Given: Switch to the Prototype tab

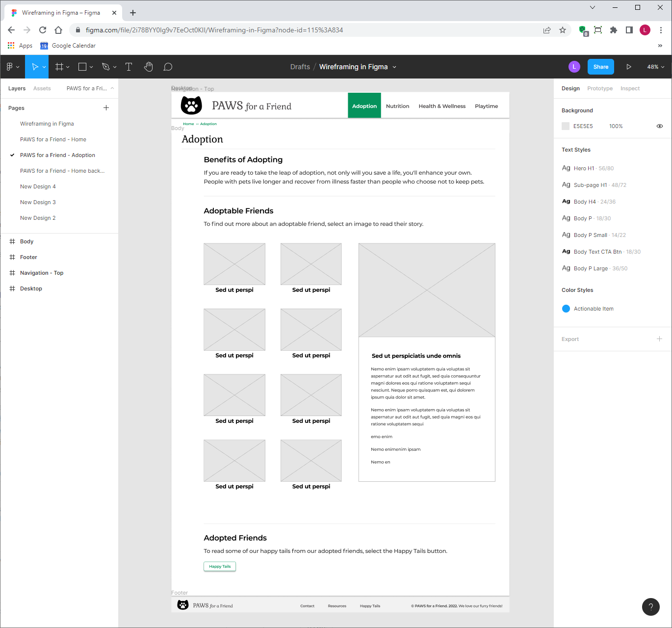Looking at the screenshot, I should [x=599, y=88].
